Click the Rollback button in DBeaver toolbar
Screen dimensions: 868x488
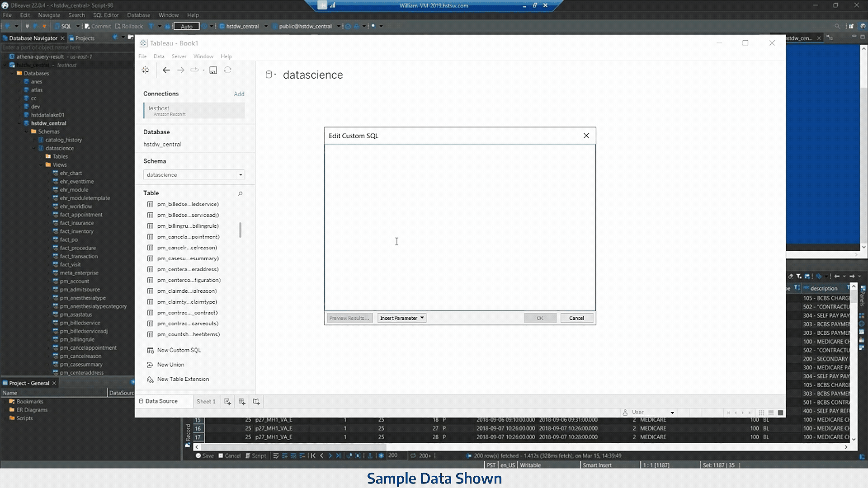129,26
